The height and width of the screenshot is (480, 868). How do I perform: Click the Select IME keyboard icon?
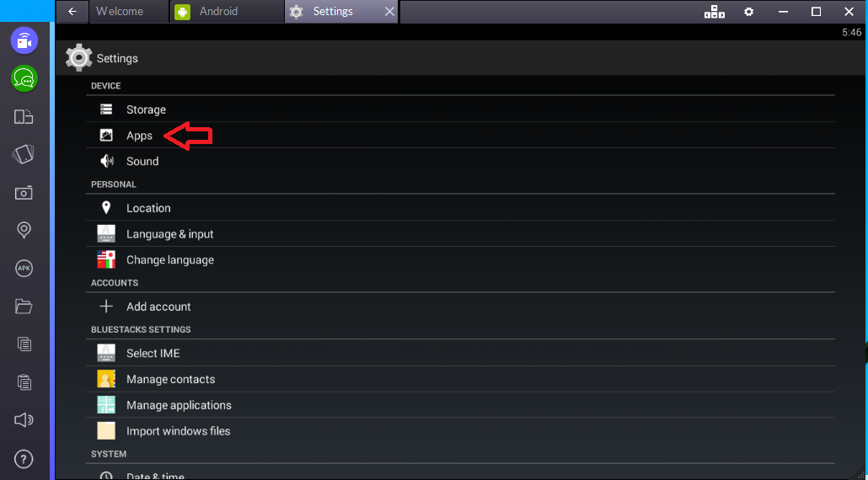click(x=106, y=353)
